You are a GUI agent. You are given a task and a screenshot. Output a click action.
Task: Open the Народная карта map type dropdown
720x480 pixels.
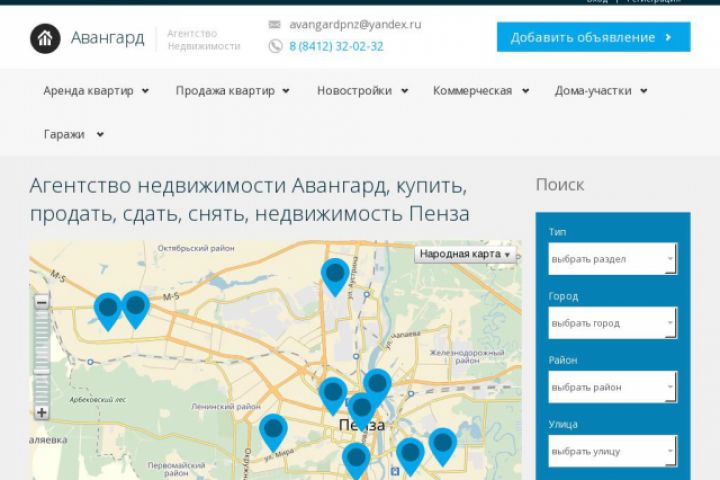[x=465, y=254]
